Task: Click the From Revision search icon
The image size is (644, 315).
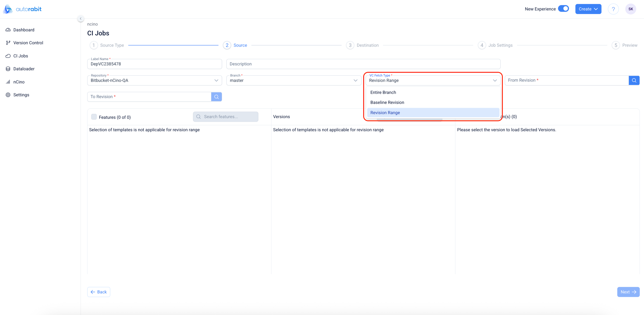Action: (634, 80)
